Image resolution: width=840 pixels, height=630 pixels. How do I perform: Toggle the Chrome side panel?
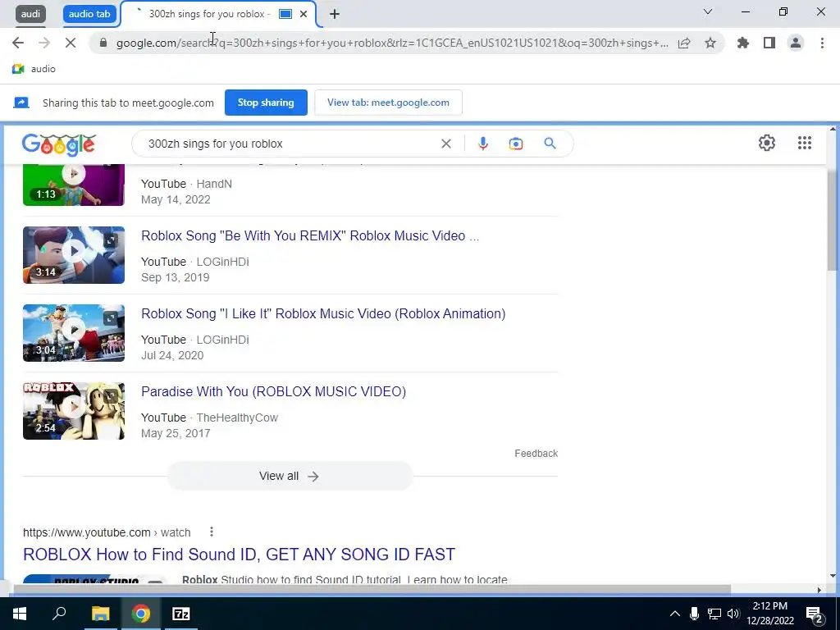click(x=769, y=43)
